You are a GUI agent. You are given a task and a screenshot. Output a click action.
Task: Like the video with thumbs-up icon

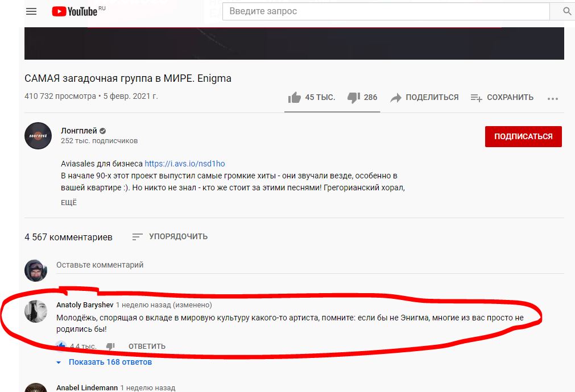coord(295,97)
